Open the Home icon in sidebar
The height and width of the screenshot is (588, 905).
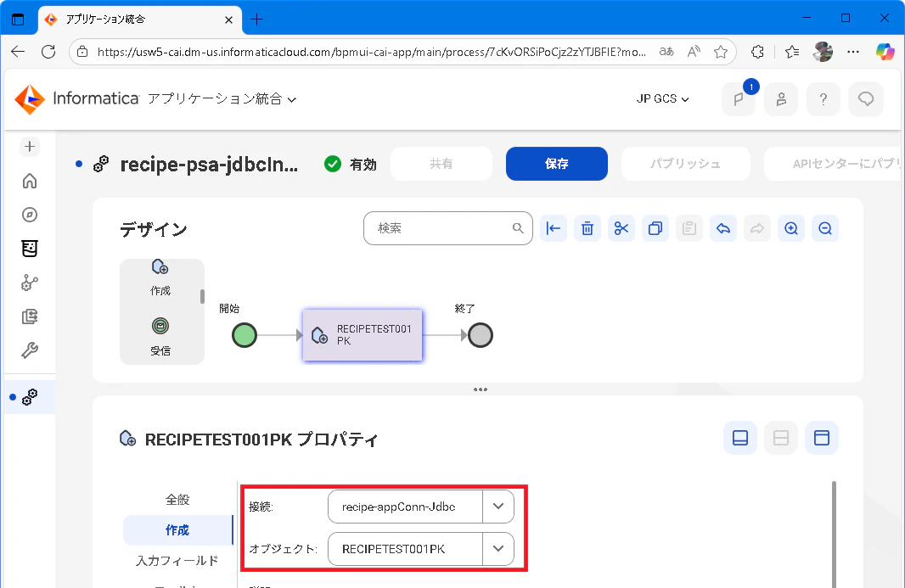pos(30,181)
